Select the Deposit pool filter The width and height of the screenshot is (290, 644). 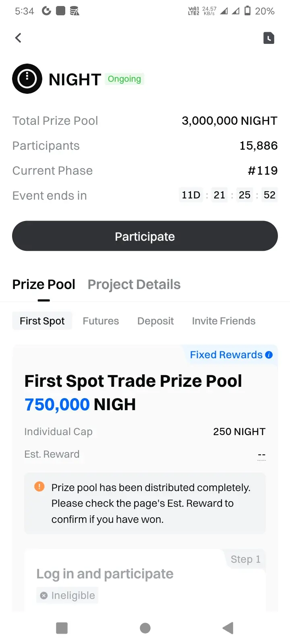(155, 321)
